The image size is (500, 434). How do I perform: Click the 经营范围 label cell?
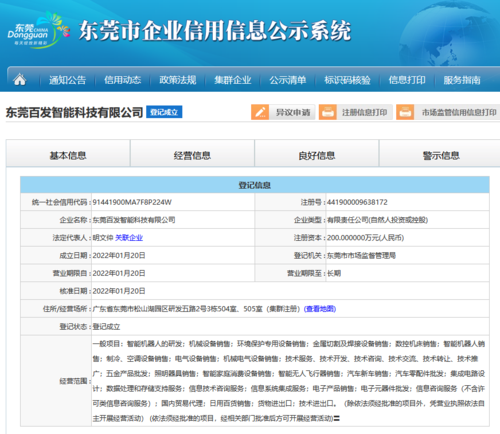click(x=56, y=381)
